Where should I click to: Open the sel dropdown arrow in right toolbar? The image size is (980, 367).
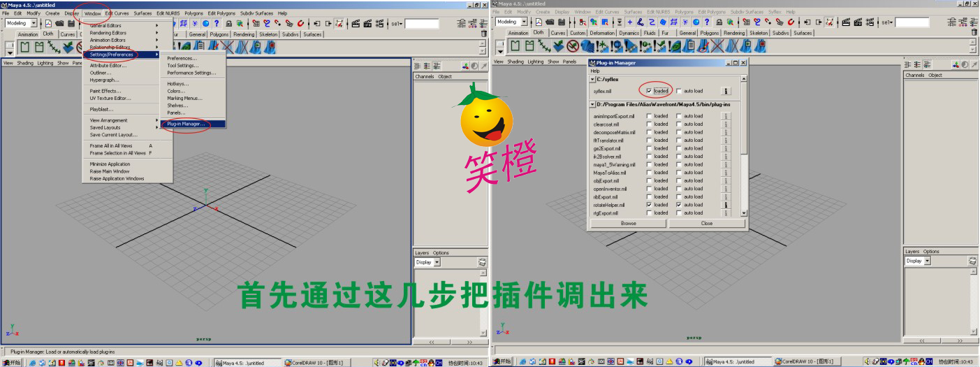coord(891,22)
